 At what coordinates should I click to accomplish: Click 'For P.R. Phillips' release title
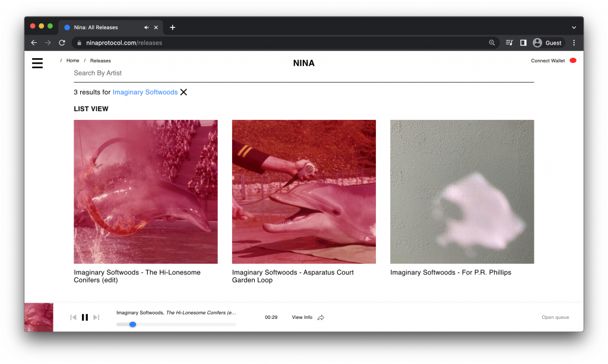click(451, 273)
